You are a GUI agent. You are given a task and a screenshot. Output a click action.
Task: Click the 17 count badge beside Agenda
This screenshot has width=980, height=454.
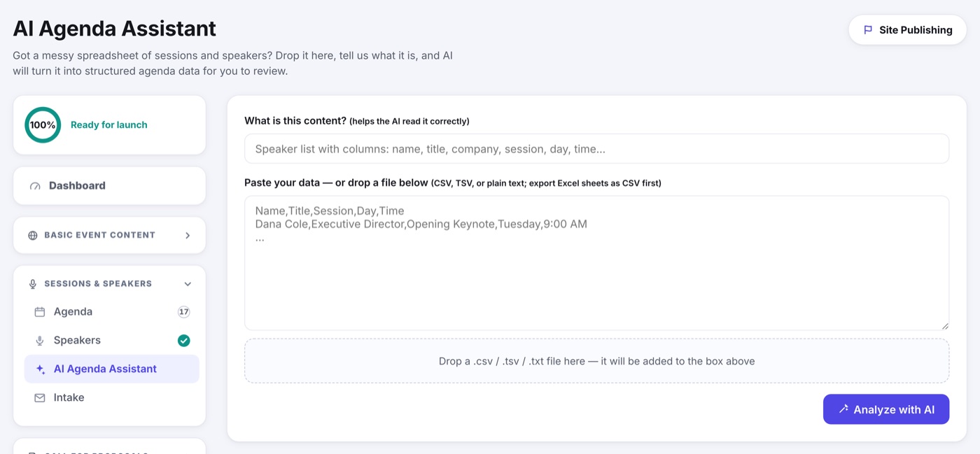pyautogui.click(x=183, y=312)
